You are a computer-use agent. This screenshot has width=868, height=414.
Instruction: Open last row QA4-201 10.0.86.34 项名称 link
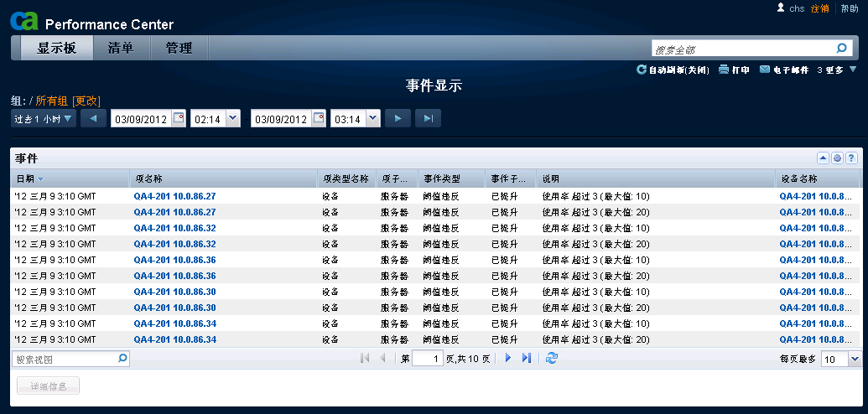coord(175,339)
